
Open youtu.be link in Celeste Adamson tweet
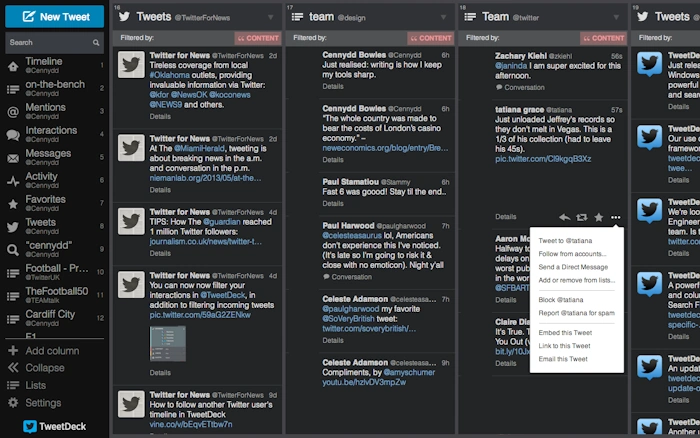click(x=364, y=382)
